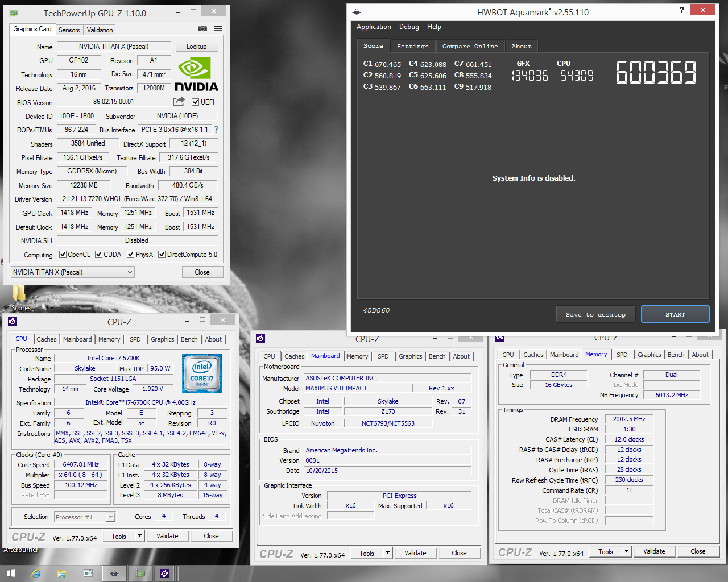Open the GPU-Z hamburger menu icon
The width and height of the screenshot is (728, 582).
coord(218,28)
